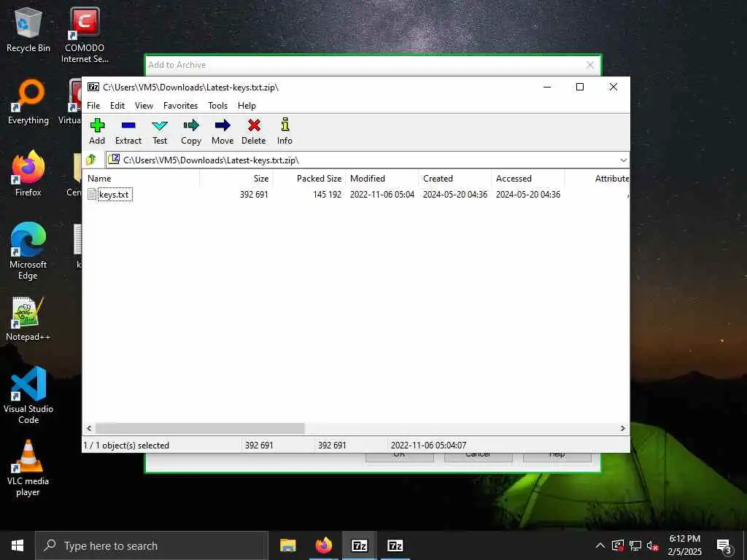This screenshot has width=747, height=560.
Task: Open the Tools menu
Action: pos(217,106)
